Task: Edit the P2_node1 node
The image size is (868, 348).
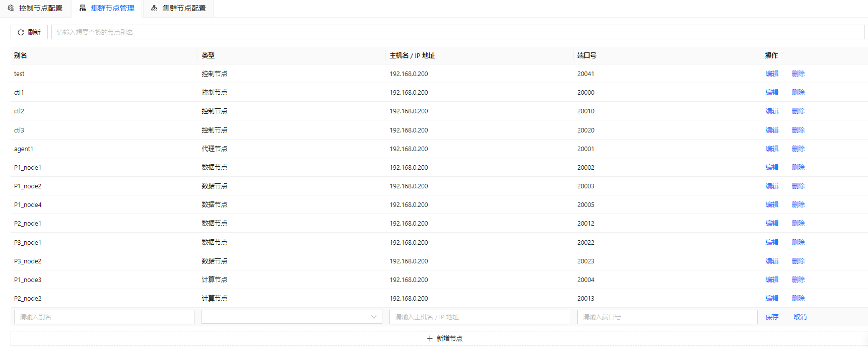Action: (772, 223)
